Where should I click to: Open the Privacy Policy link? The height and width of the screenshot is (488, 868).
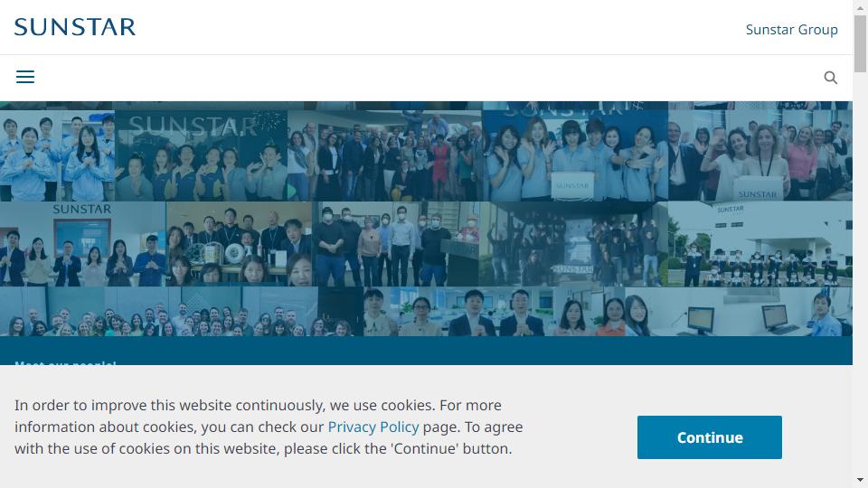pyautogui.click(x=373, y=427)
